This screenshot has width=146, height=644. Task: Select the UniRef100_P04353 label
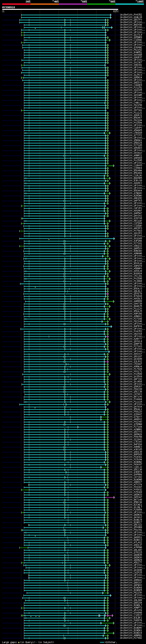tap(131, 331)
